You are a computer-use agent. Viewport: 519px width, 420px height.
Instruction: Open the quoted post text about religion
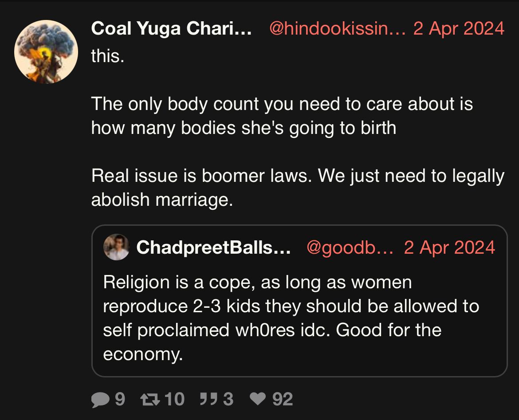coord(291,318)
